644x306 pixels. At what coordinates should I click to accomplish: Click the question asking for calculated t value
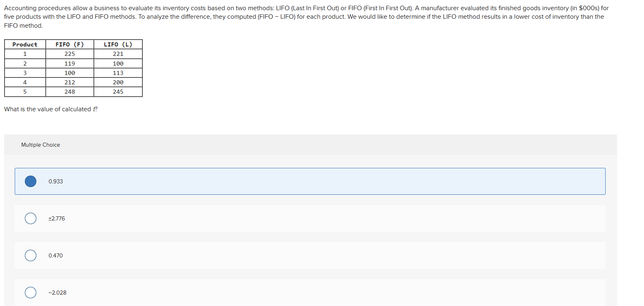pos(51,109)
